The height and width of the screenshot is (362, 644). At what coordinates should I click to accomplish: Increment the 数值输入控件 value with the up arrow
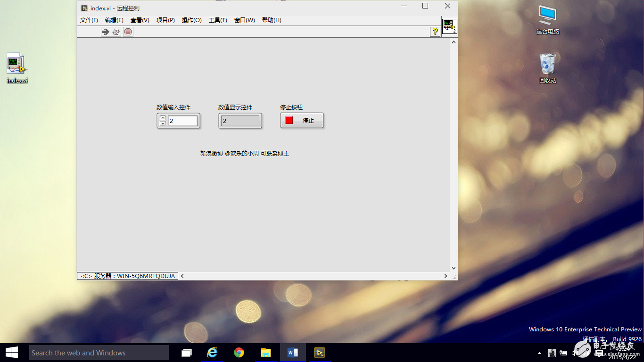(163, 118)
